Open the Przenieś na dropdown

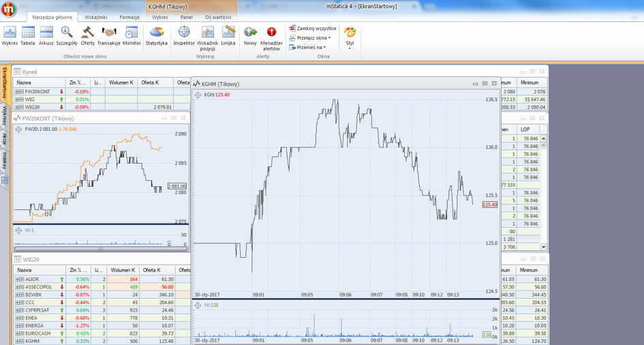pos(307,47)
